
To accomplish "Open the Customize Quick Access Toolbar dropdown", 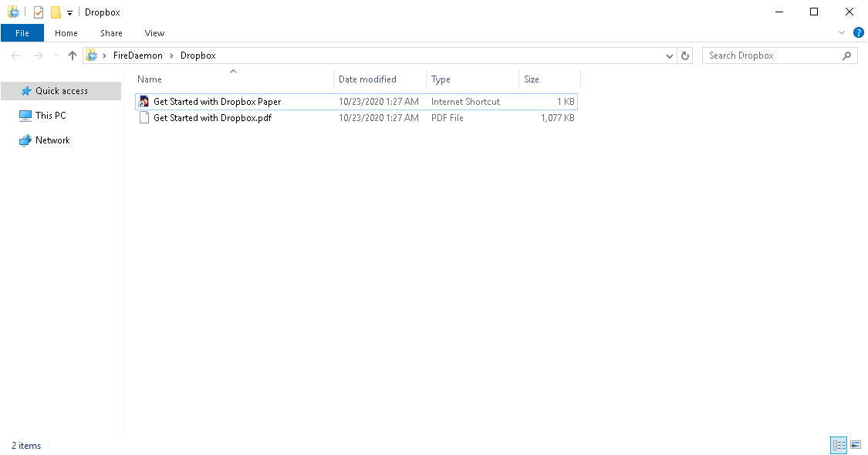I will [69, 13].
